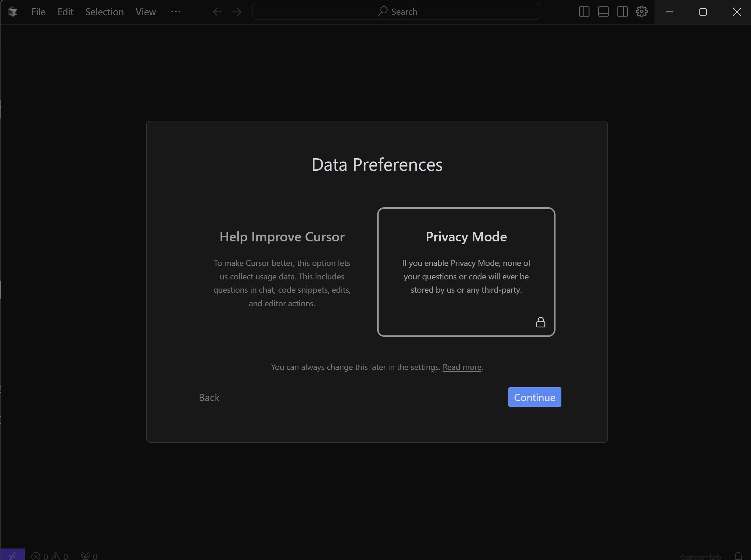Select the Privacy Mode option card
Image resolution: width=751 pixels, height=560 pixels.
pos(466,271)
